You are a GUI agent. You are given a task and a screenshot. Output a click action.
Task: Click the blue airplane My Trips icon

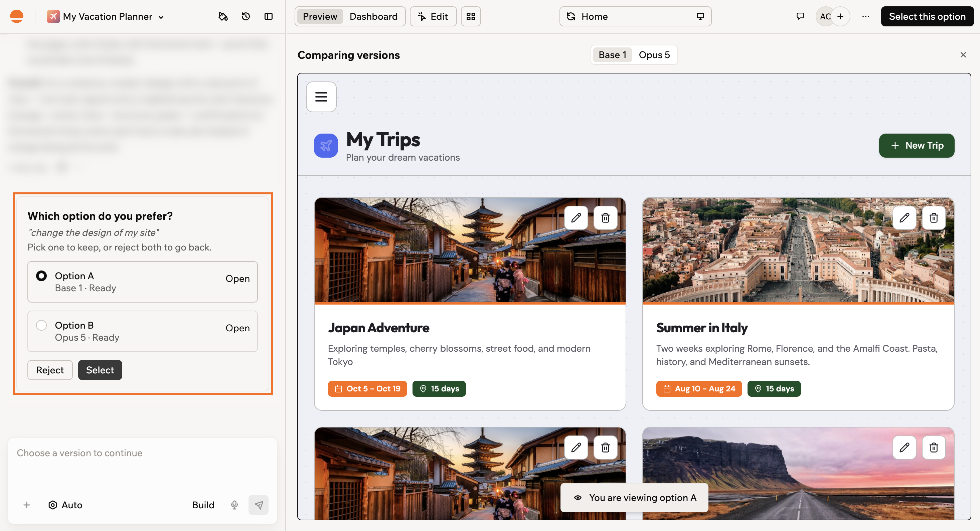[326, 145]
